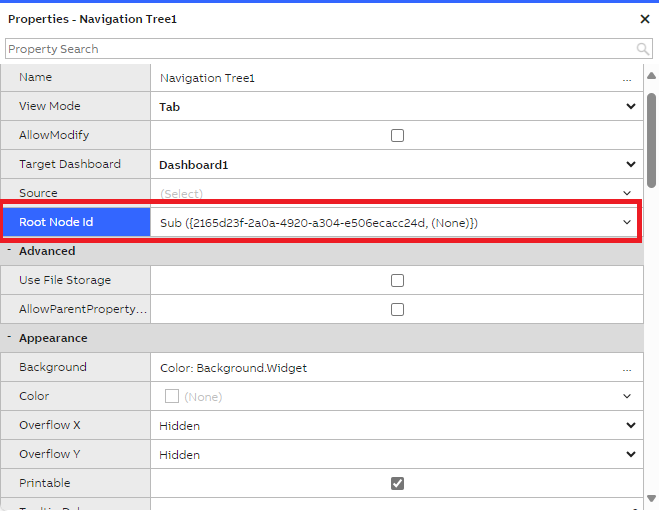Toggle the AllowParentProperty checkbox
This screenshot has width=659, height=511.
(x=397, y=309)
